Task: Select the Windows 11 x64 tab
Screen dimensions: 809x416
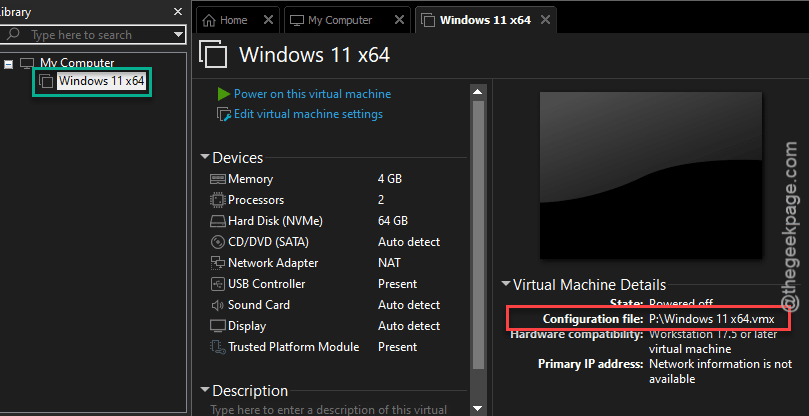Action: pos(485,20)
